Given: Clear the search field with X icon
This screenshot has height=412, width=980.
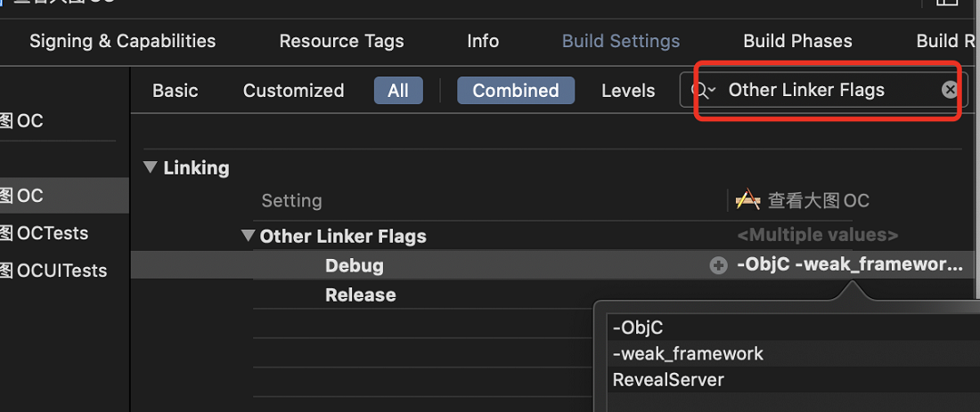Looking at the screenshot, I should (950, 90).
